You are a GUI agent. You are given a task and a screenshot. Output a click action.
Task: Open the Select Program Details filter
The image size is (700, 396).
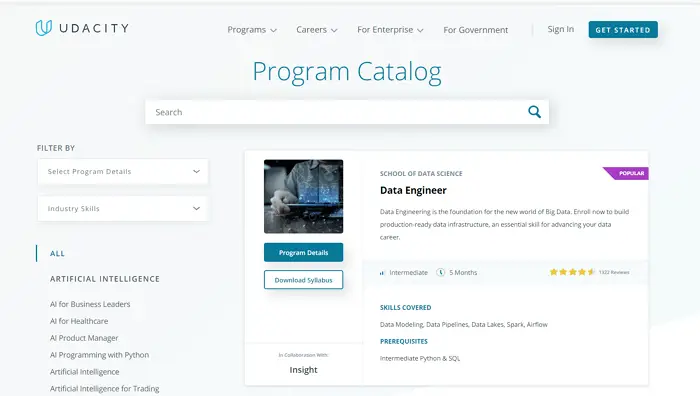(123, 171)
